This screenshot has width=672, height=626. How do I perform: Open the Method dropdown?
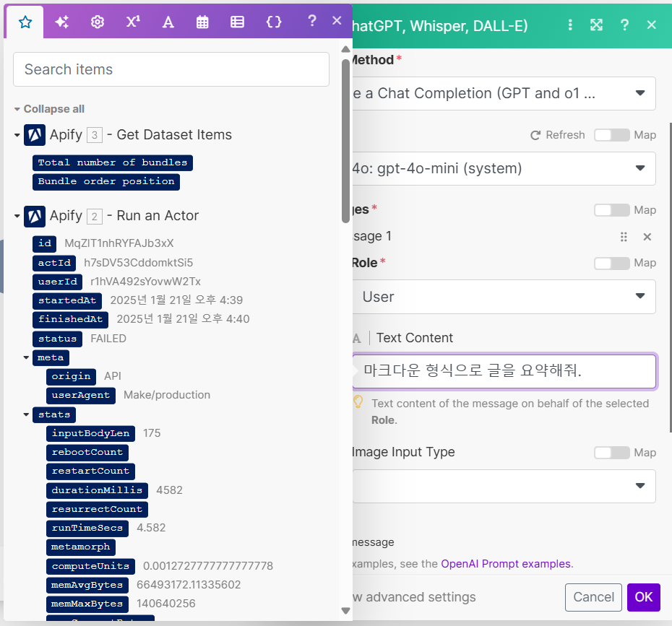point(504,93)
